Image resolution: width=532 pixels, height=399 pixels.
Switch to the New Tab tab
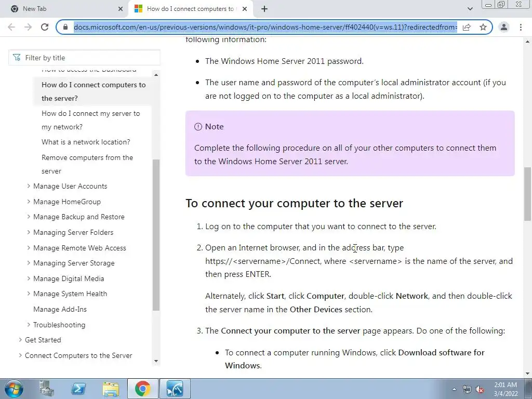pyautogui.click(x=64, y=9)
